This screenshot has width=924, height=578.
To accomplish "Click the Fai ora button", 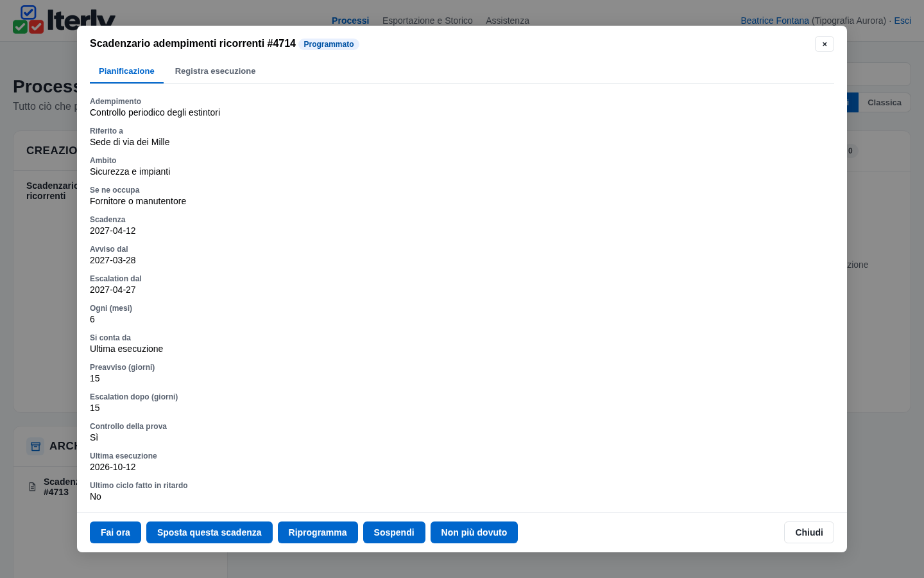I will point(116,532).
